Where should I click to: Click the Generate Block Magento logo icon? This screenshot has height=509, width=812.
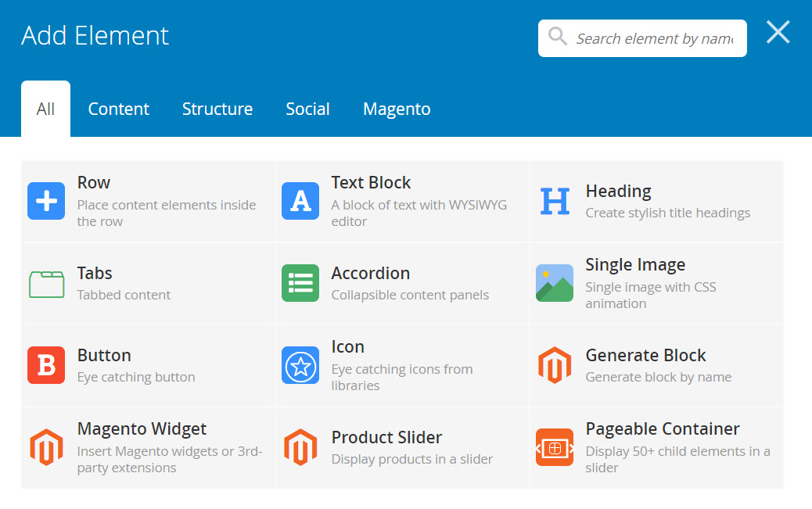pos(555,365)
